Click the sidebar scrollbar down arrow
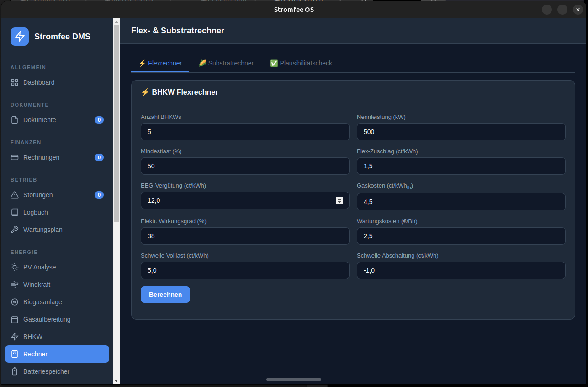Screen dimensions: 588x387 coord(116,380)
